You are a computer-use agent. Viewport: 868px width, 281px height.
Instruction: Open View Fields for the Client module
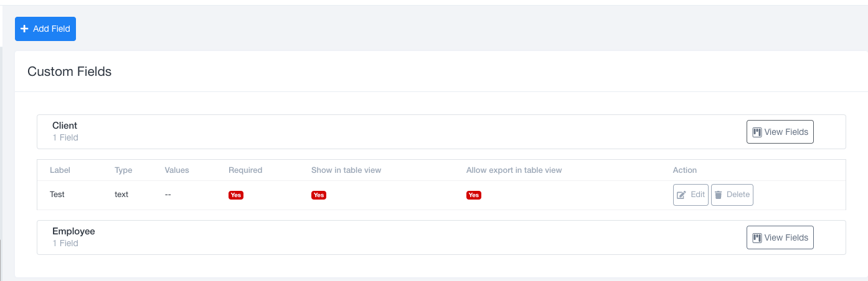(780, 132)
